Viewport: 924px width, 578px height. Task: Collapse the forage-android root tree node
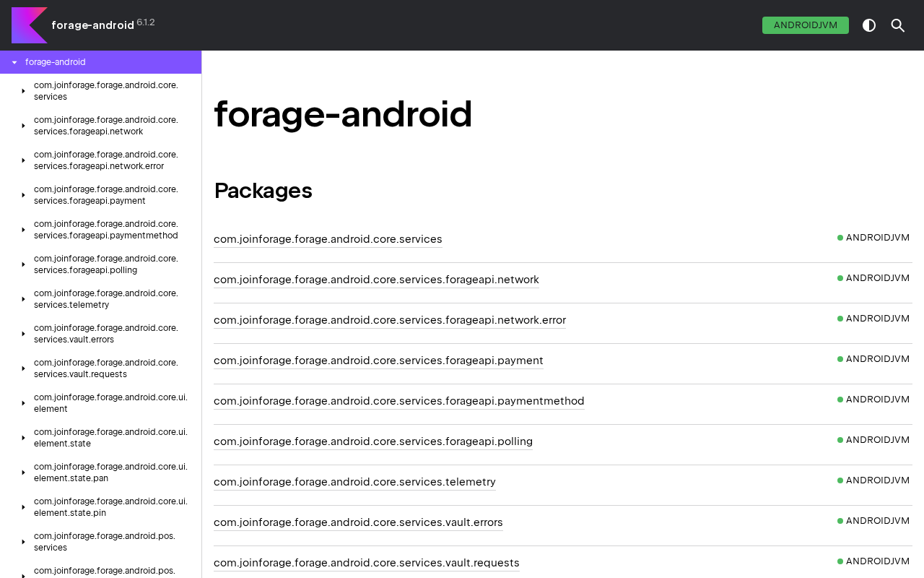14,62
